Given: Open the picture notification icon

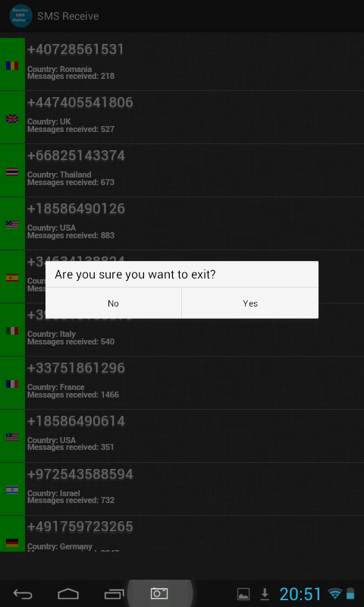Looking at the screenshot, I should (243, 594).
